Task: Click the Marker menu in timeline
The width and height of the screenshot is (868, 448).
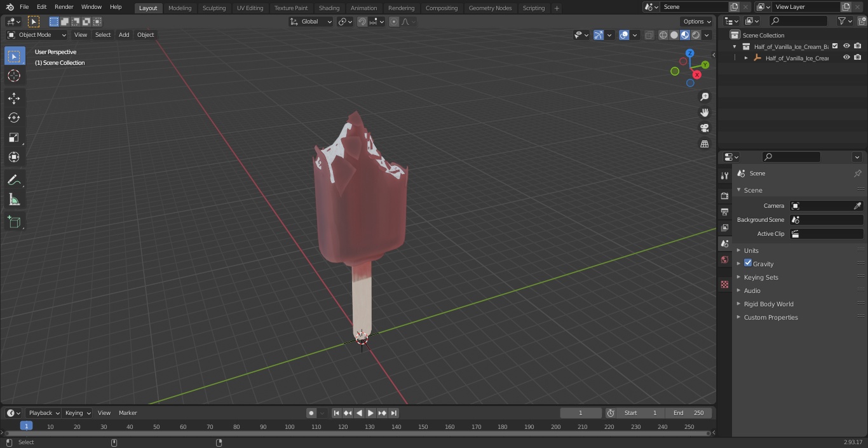Action: 128,413
